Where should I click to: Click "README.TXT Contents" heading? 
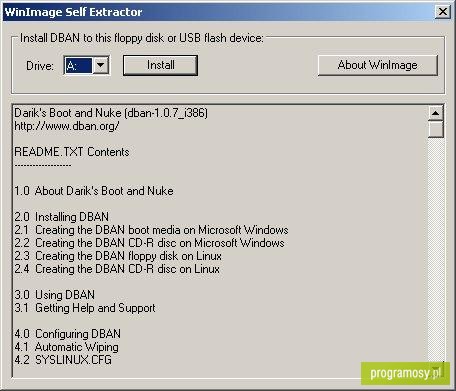point(72,152)
